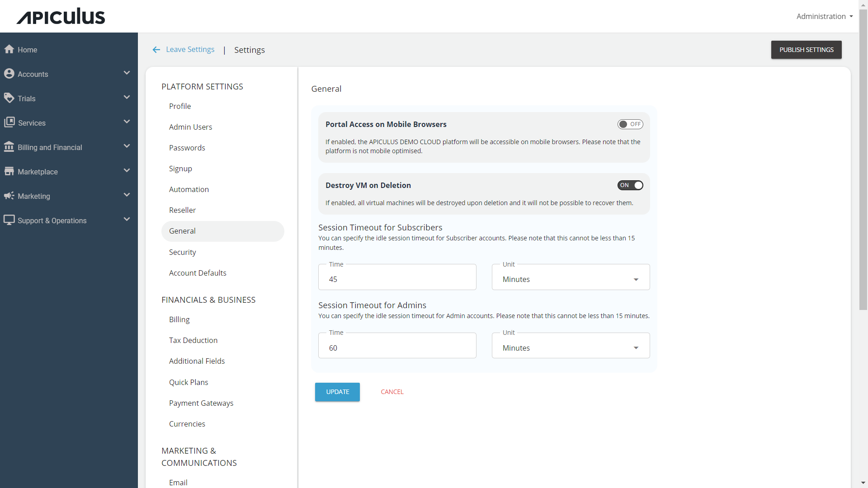Viewport: 868px width, 488px height.
Task: Click the Support & Operations monitor icon
Action: pyautogui.click(x=9, y=220)
